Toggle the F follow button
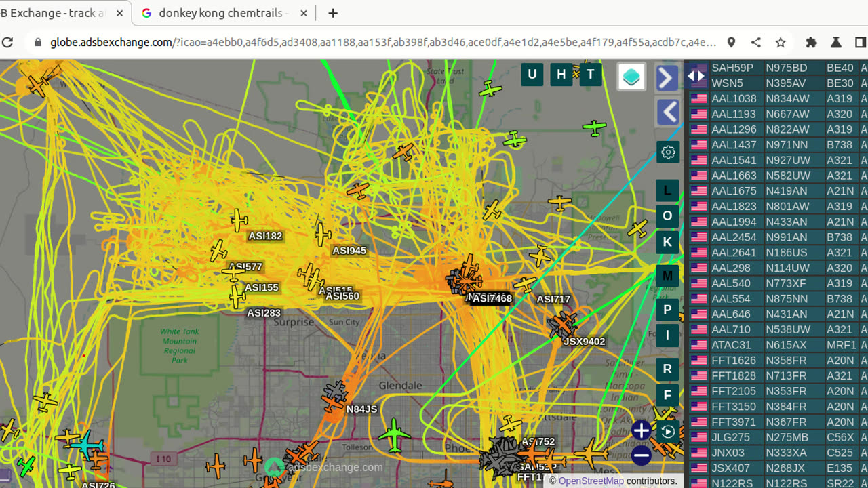868x488 pixels. 667,394
